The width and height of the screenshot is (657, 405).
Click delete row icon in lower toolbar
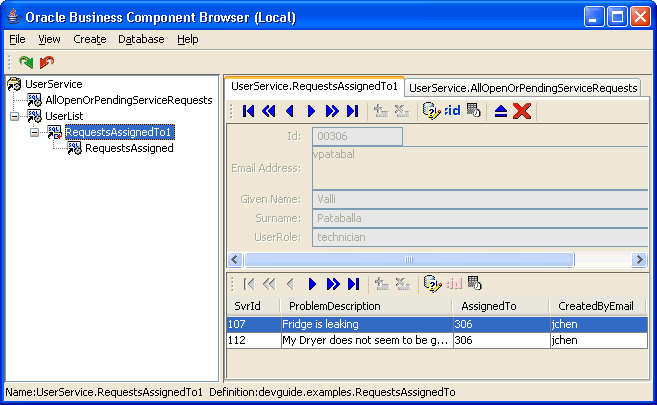(403, 284)
